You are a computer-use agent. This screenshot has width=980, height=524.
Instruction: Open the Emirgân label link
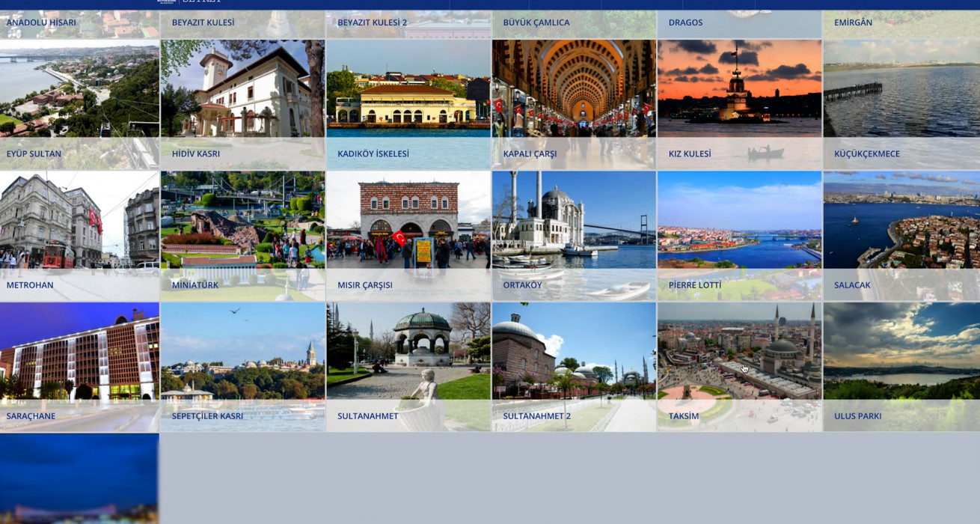point(853,22)
